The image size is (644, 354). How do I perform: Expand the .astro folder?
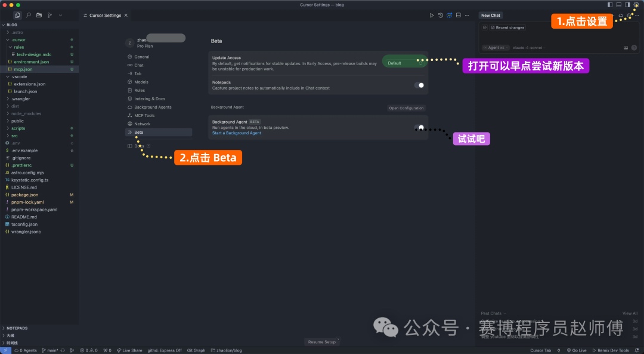[39, 32]
